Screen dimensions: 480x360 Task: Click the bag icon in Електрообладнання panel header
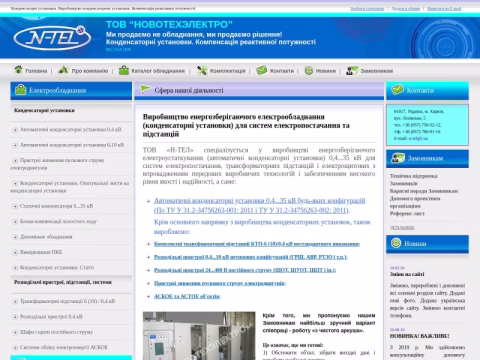(21, 90)
